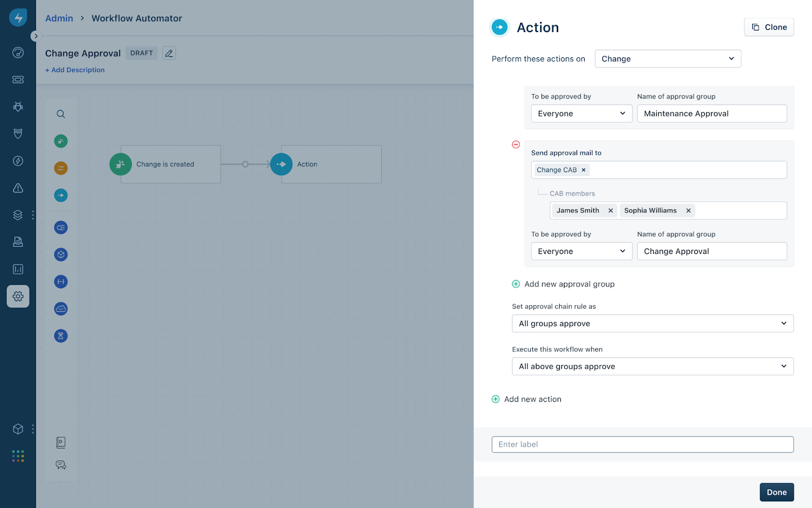Select the blue cube node in palette
Image resolution: width=812 pixels, height=508 pixels.
pos(61,255)
